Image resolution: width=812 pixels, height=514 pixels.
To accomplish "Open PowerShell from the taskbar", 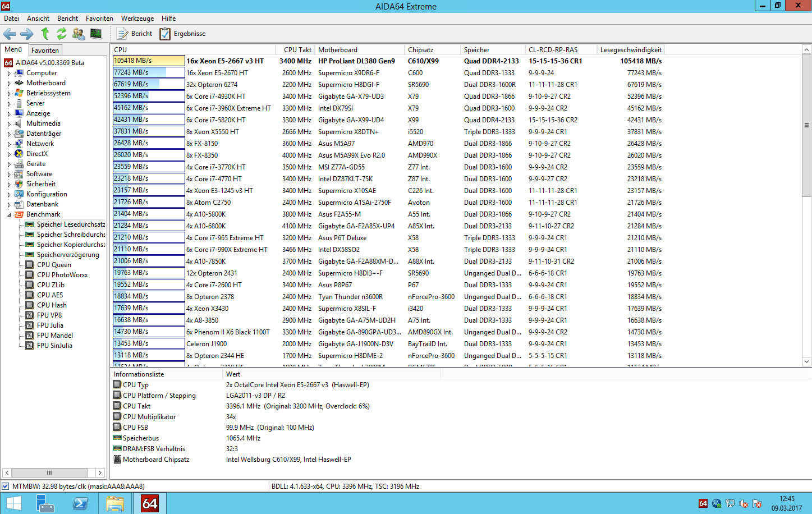I will (80, 503).
